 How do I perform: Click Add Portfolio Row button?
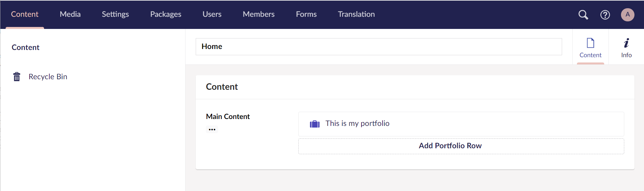click(461, 146)
